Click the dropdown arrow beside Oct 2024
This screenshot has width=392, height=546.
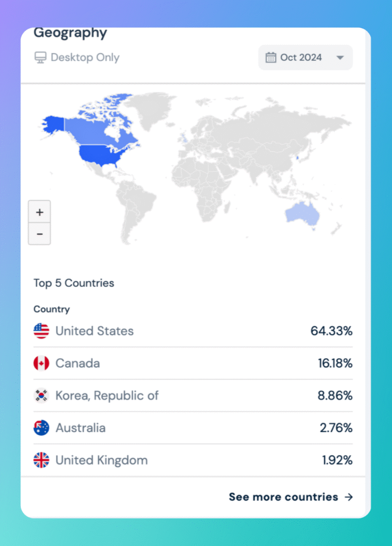(x=340, y=58)
